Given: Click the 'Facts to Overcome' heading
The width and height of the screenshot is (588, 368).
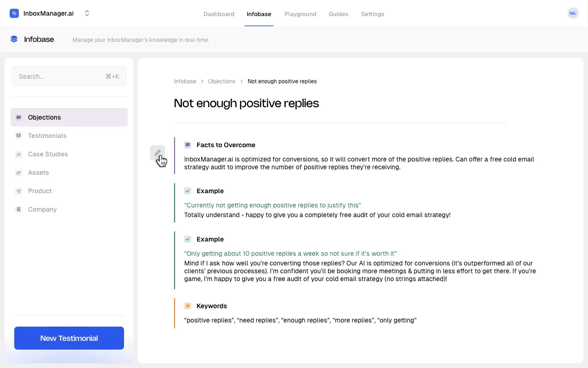Looking at the screenshot, I should 226,145.
